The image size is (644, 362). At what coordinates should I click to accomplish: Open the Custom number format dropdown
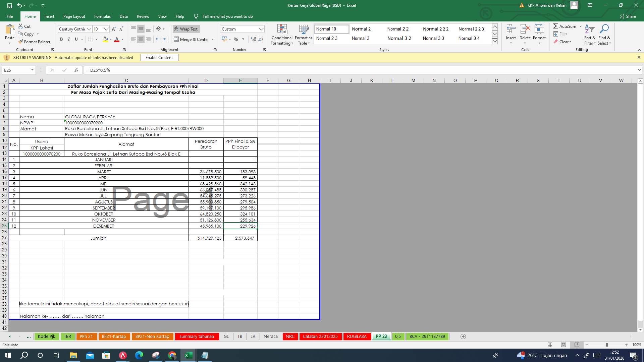pyautogui.click(x=262, y=29)
